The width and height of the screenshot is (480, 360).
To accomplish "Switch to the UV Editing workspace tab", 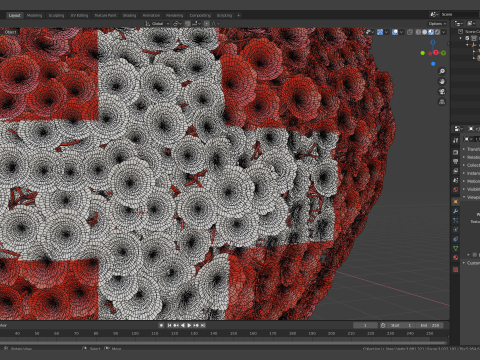I will (x=79, y=15).
